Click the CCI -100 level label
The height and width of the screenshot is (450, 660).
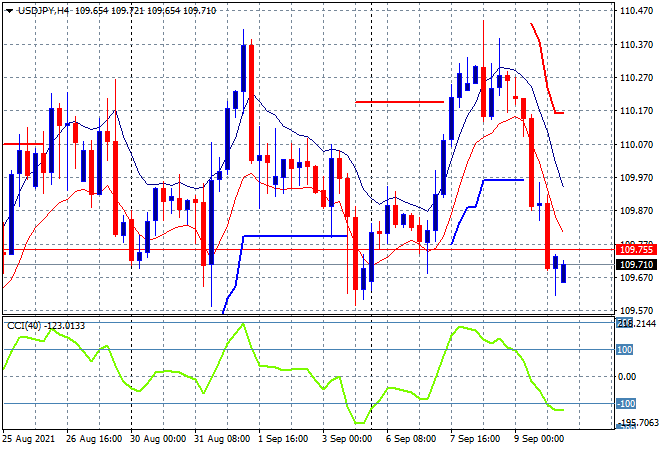[626, 404]
